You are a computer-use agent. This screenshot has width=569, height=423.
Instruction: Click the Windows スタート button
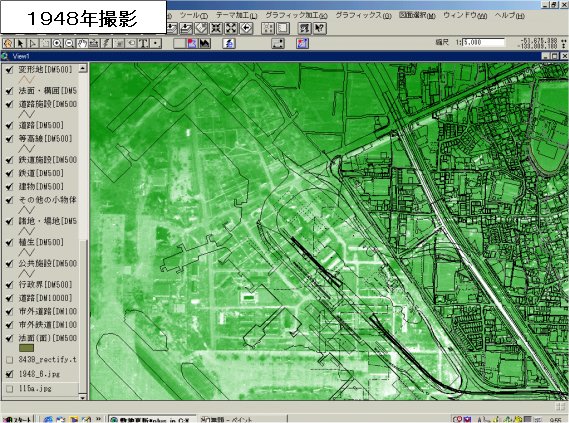click(18, 419)
